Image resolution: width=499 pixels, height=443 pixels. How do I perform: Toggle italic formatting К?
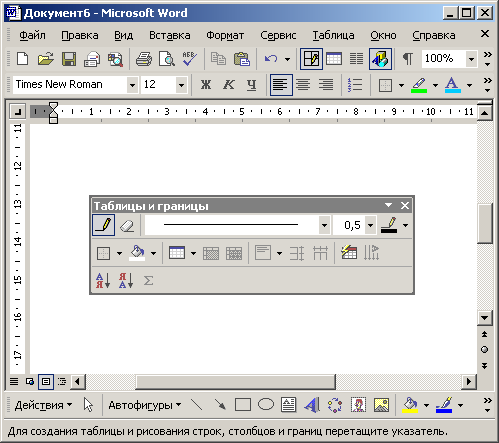tap(229, 85)
